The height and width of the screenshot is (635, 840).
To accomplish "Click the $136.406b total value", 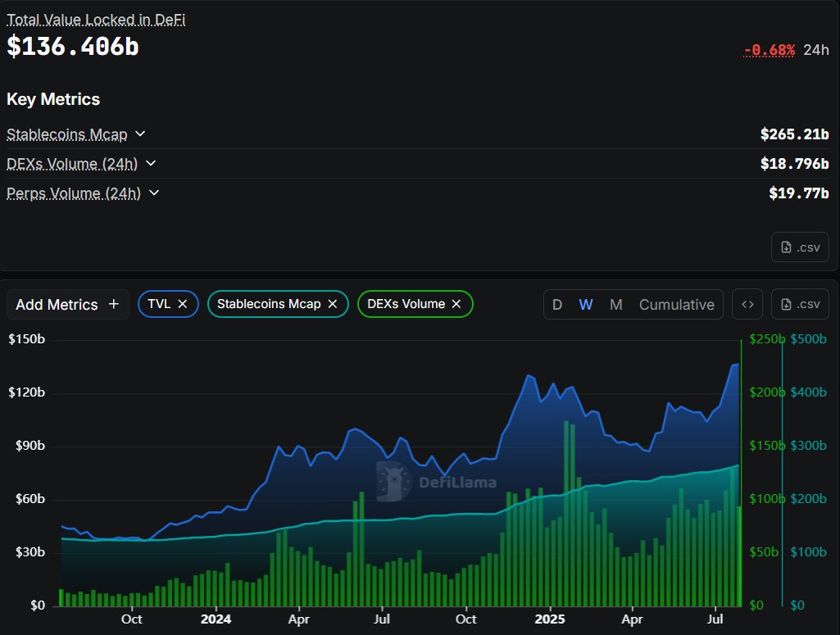I will (73, 46).
